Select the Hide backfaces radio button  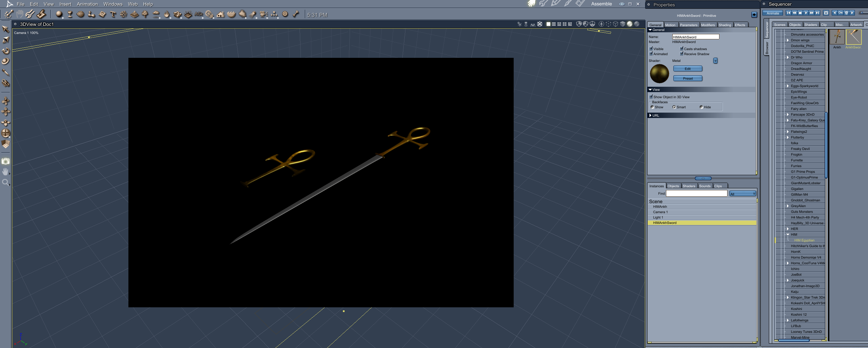[x=701, y=107]
